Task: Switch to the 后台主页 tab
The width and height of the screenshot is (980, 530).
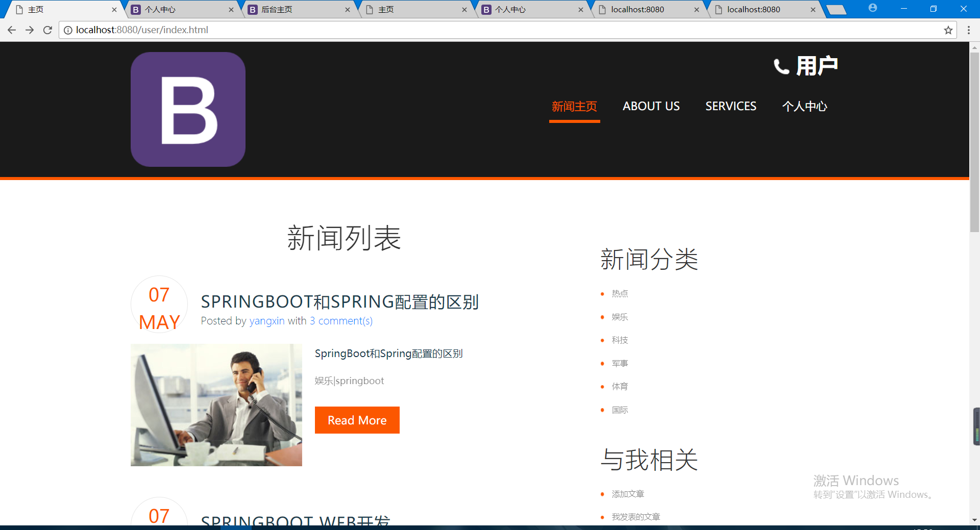Action: pyautogui.click(x=299, y=10)
